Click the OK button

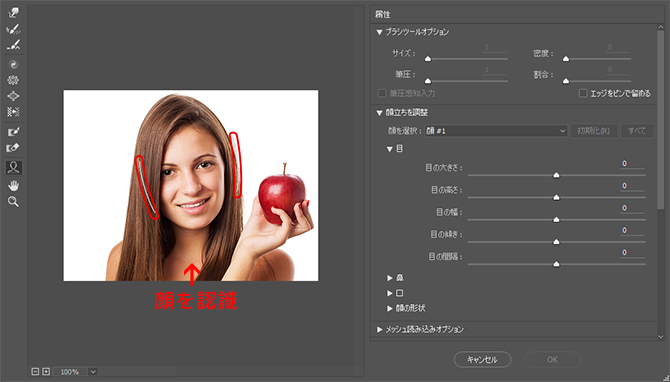pos(552,359)
